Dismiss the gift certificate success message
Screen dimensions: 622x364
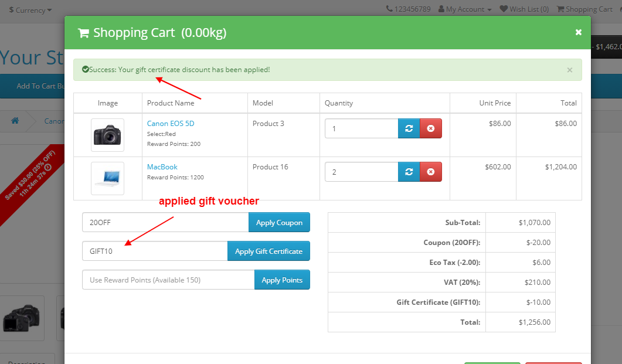pyautogui.click(x=569, y=70)
